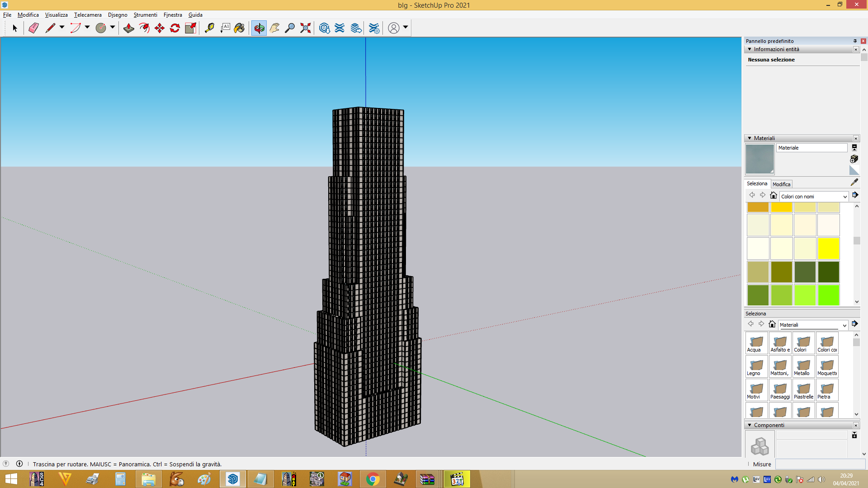The height and width of the screenshot is (488, 868).
Task: Select the Scale tool
Action: point(190,28)
